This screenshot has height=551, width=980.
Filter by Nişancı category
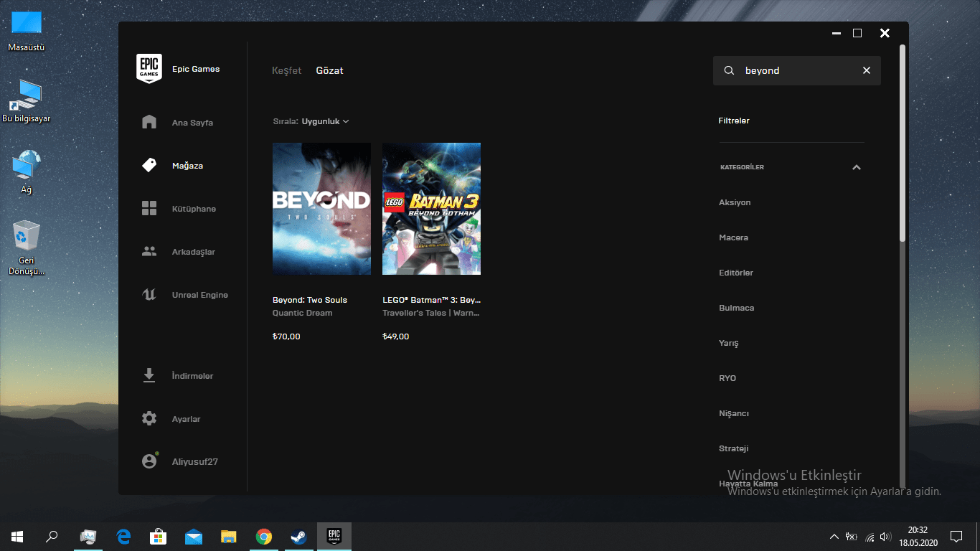pyautogui.click(x=733, y=413)
